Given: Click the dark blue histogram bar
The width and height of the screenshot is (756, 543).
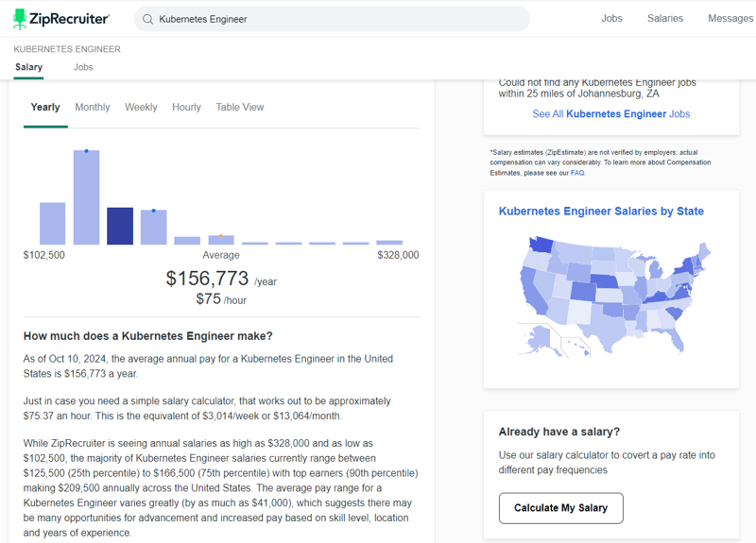Looking at the screenshot, I should pos(120,226).
